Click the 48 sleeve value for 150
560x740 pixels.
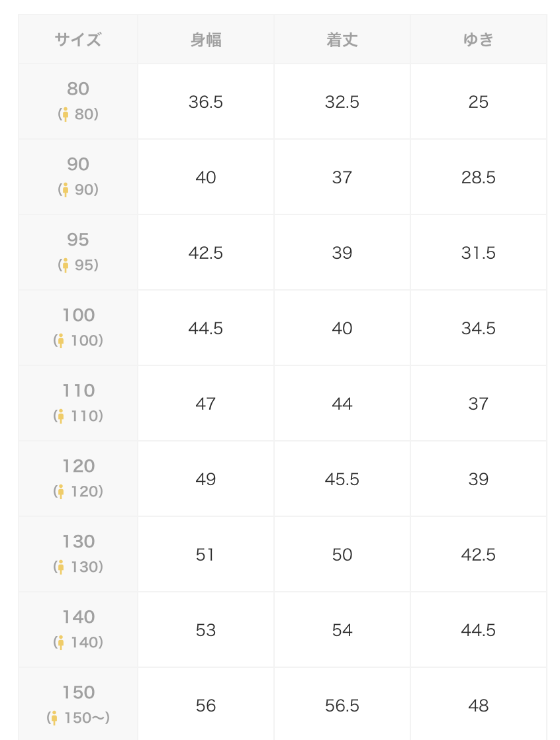pyautogui.click(x=479, y=706)
